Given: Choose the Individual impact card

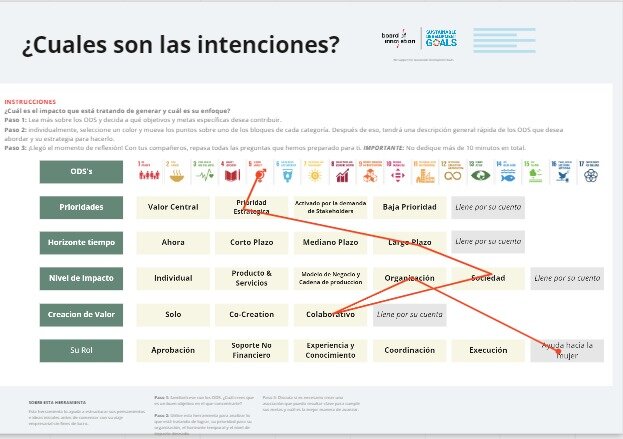Looking at the screenshot, I should pos(173,278).
